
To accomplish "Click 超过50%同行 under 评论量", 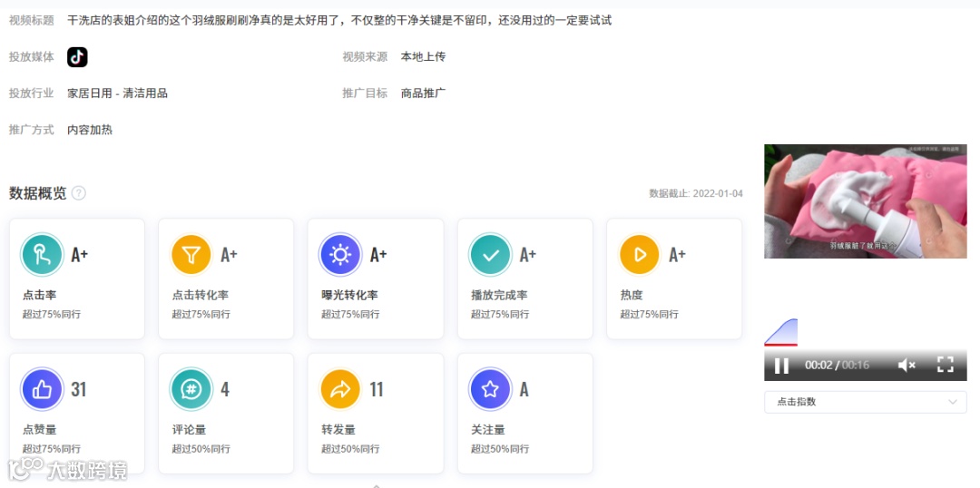I will 201,449.
